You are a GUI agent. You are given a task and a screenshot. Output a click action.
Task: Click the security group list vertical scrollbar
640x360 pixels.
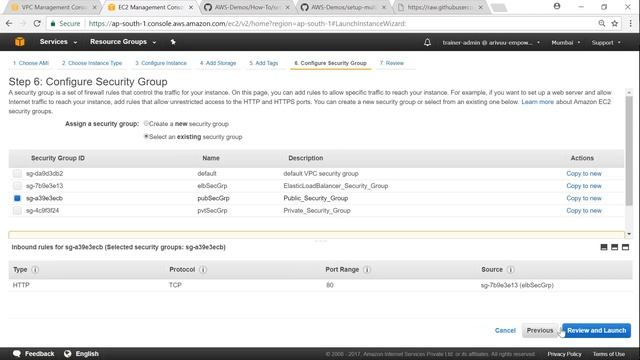pos(629,150)
